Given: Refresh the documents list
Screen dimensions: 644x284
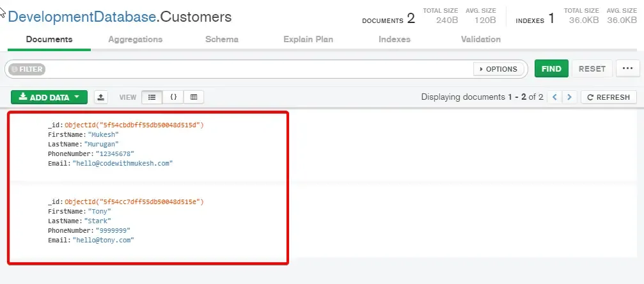Looking at the screenshot, I should click(x=608, y=97).
